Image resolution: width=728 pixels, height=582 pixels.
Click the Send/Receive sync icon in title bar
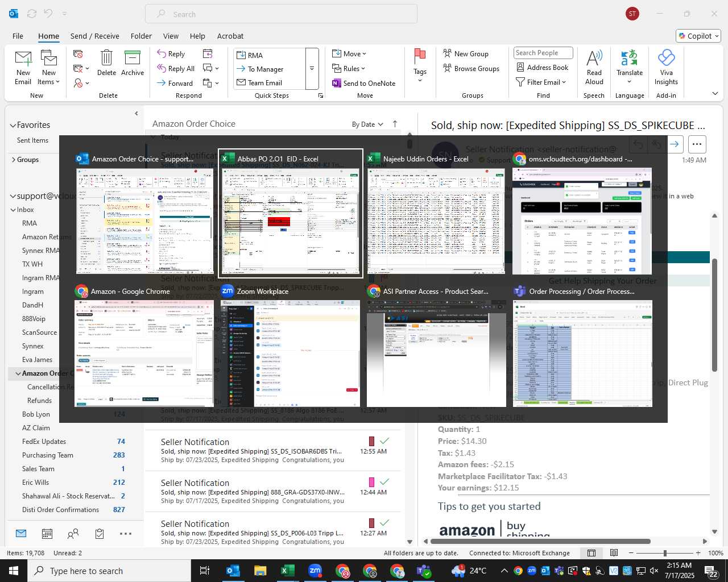[32, 14]
